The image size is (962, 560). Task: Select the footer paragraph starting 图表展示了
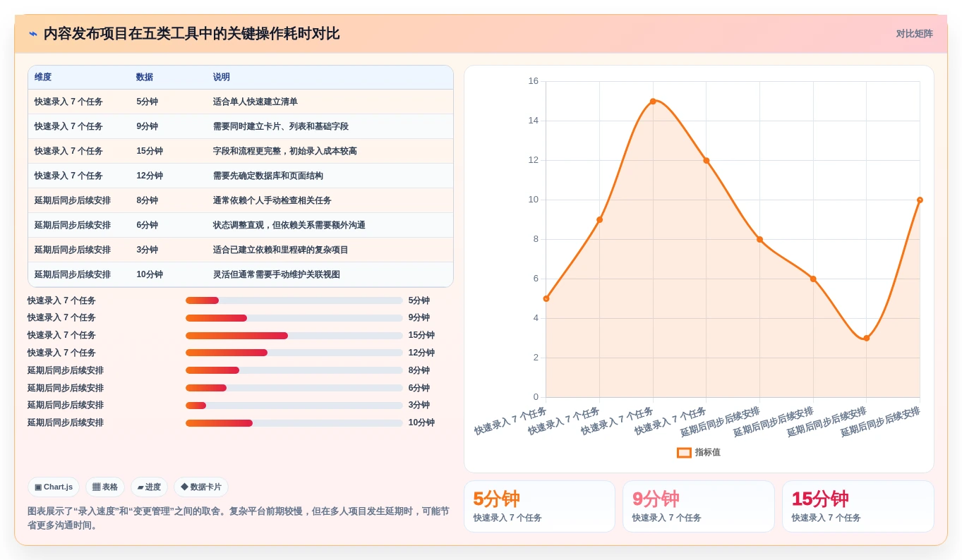(239, 518)
